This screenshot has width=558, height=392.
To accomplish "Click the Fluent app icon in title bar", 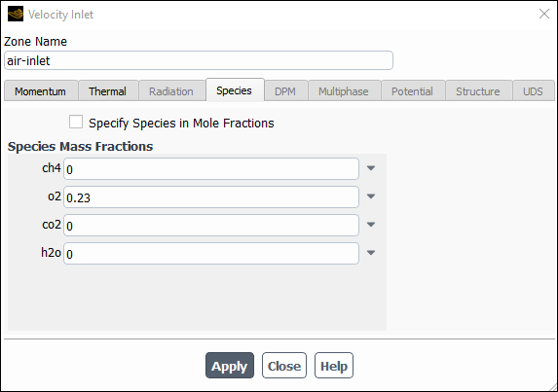I will [x=16, y=15].
